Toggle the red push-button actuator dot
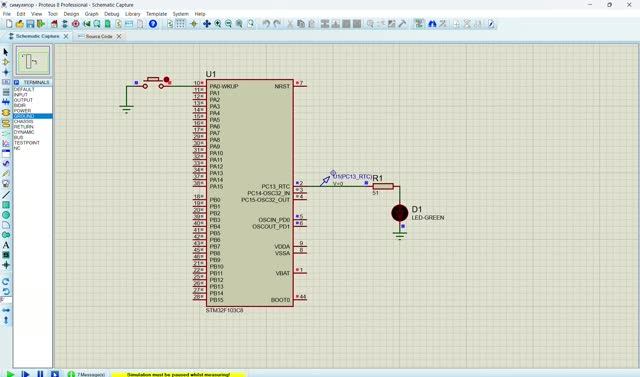Viewport: 640px width, 377px height. tap(167, 80)
